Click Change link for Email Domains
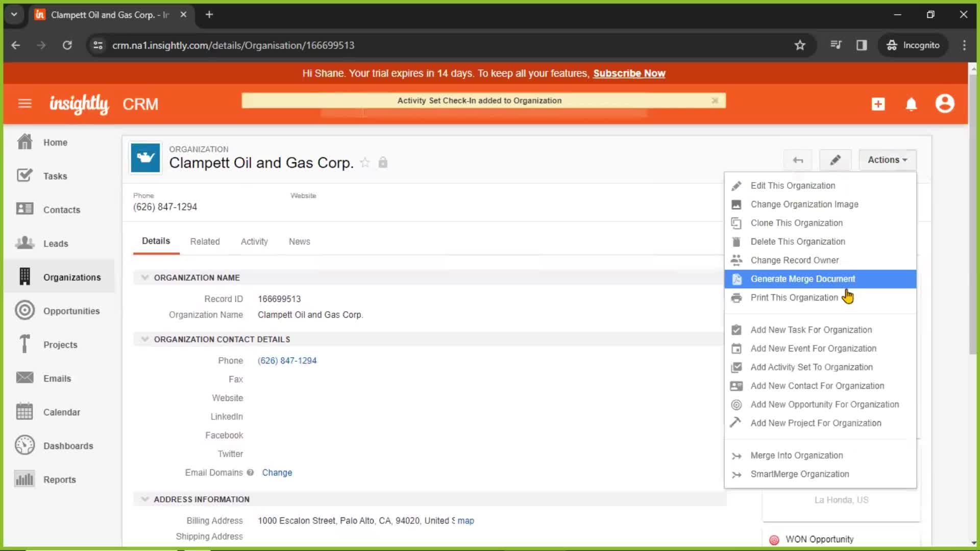 click(277, 472)
